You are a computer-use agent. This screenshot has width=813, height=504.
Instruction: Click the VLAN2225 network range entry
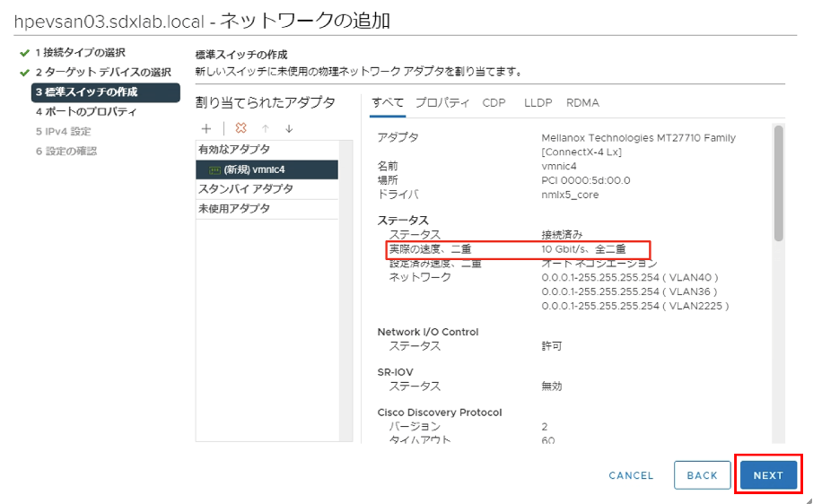(635, 306)
